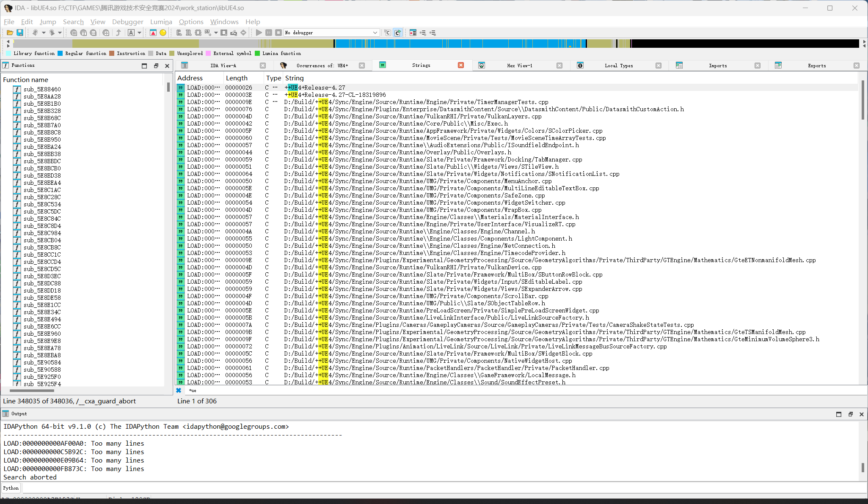
Task: Open the Edit menu
Action: pos(27,22)
